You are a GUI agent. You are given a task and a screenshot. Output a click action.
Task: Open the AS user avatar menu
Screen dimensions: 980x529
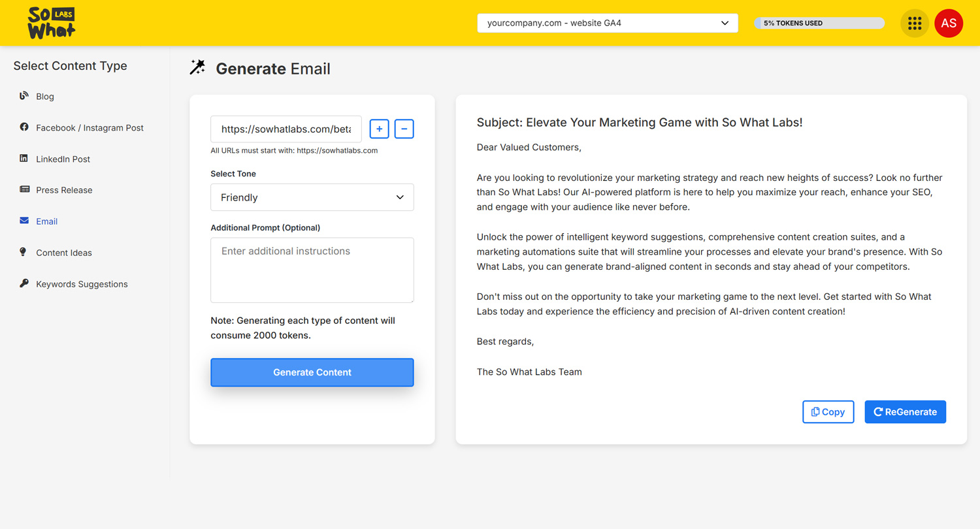click(x=949, y=24)
